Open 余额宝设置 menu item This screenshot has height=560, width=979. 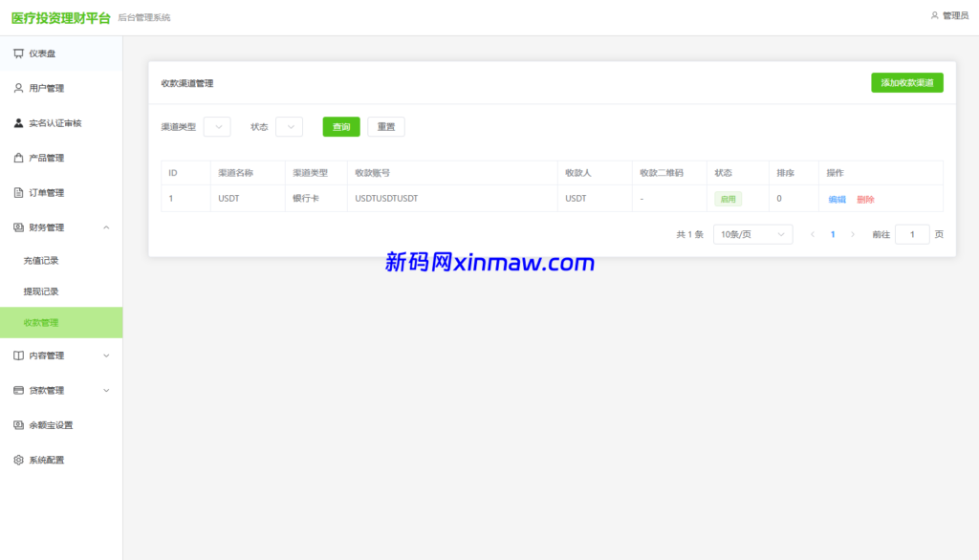[x=61, y=425]
